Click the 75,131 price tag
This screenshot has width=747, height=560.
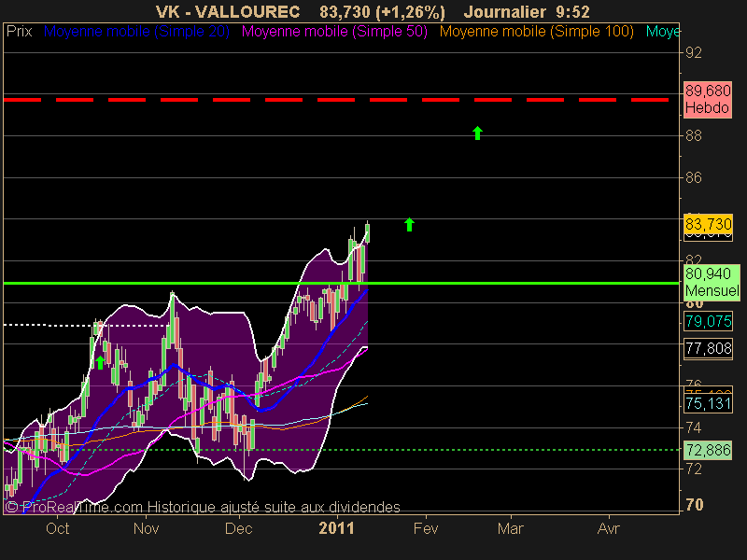[x=708, y=403]
